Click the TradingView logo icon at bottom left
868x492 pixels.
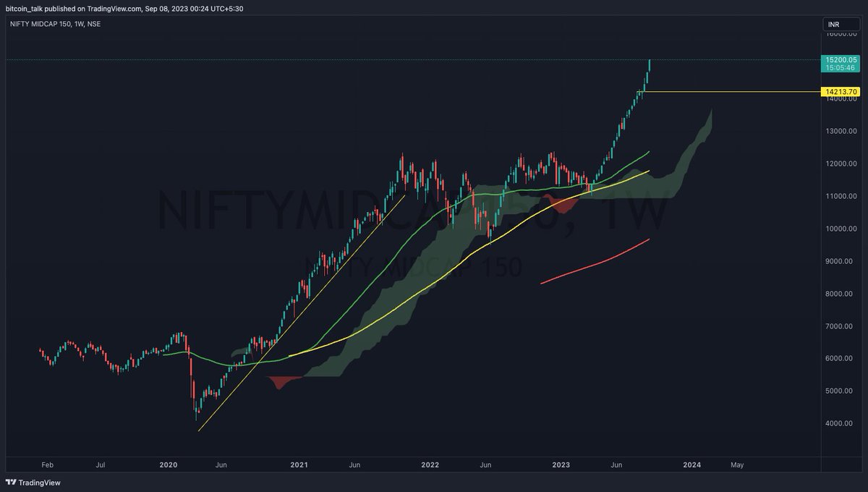(12, 483)
